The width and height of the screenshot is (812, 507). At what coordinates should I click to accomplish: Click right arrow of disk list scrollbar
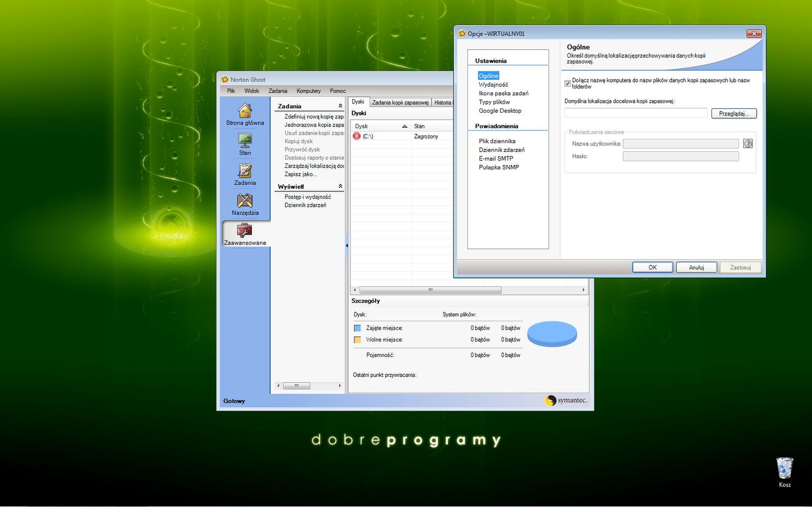tap(583, 290)
